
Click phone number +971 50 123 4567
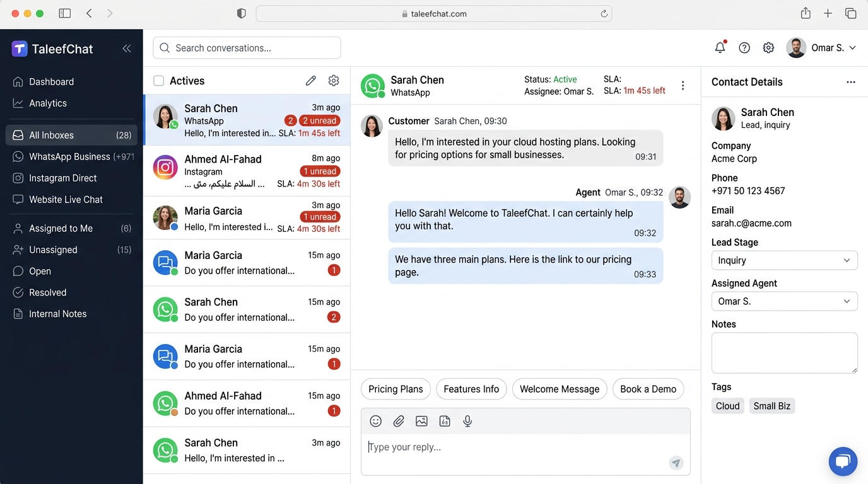click(x=748, y=191)
